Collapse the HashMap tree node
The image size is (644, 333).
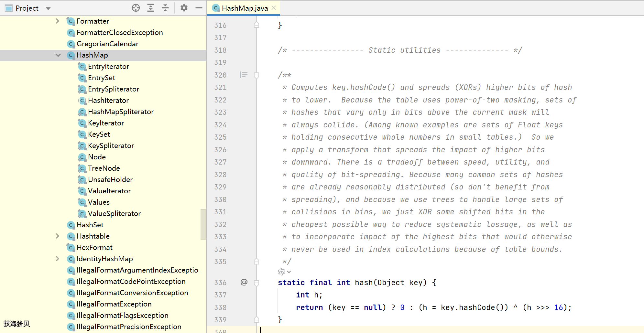click(58, 55)
